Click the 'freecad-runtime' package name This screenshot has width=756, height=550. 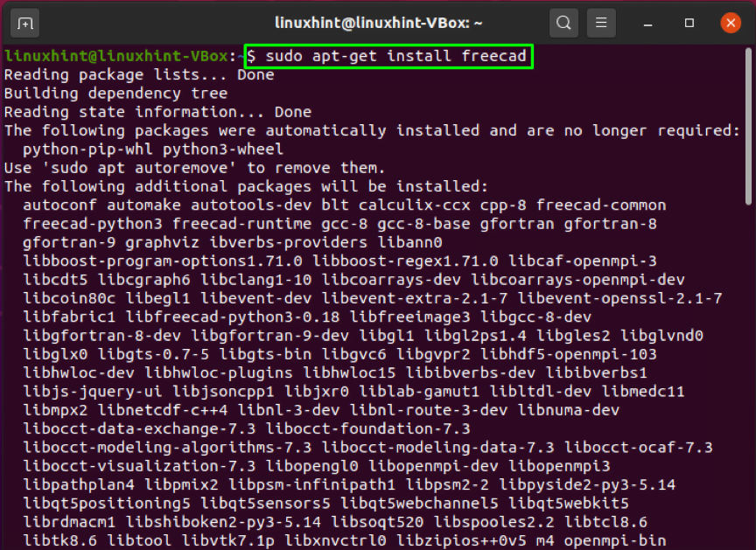241,224
